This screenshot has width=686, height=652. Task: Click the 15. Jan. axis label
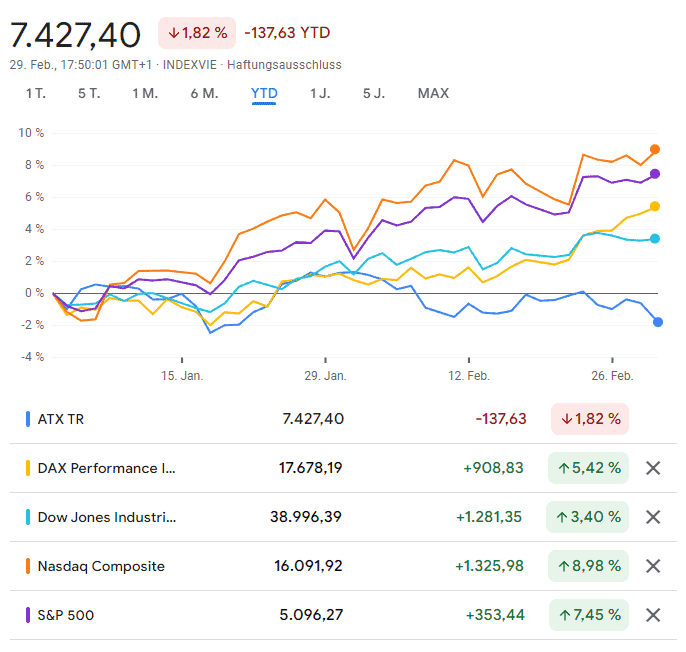click(182, 376)
